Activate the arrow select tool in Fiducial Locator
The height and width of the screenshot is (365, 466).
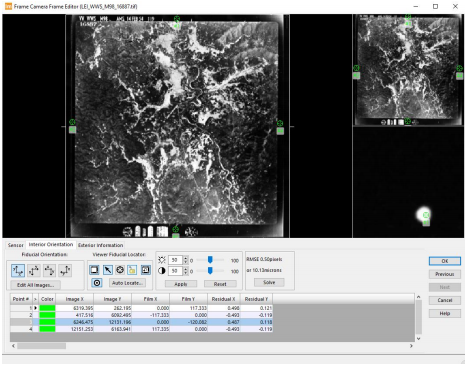coord(107,270)
